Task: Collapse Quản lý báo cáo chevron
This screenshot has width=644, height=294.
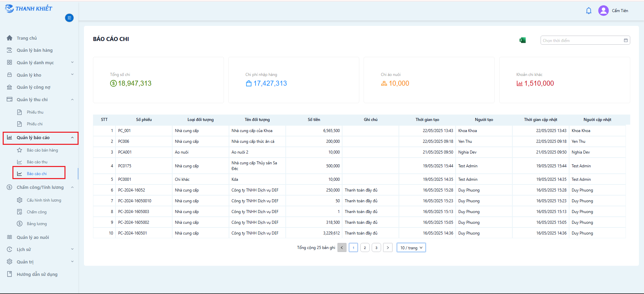Action: [x=72, y=137]
